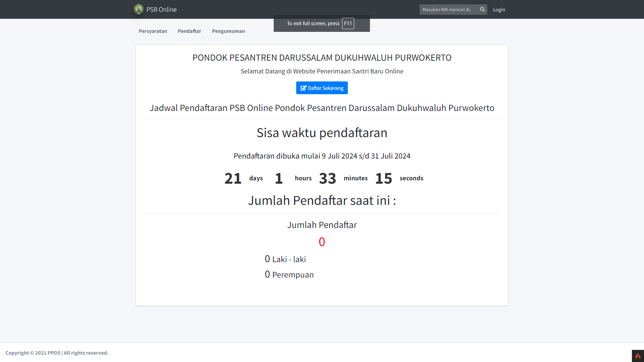Switch to the Pengumuman section
This screenshot has width=644, height=362.
click(228, 31)
